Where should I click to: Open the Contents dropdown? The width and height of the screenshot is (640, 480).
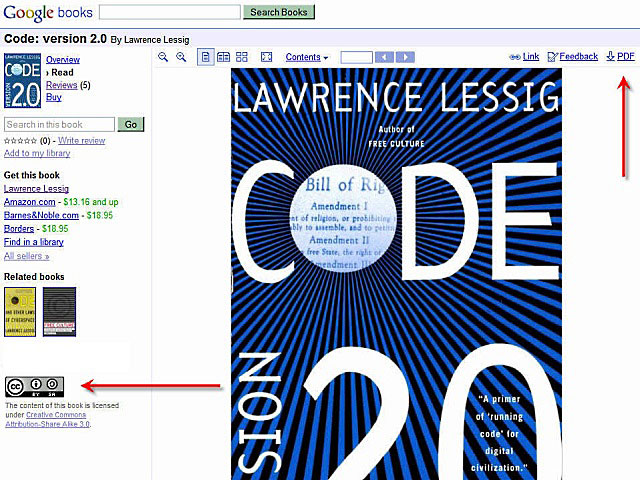point(306,57)
